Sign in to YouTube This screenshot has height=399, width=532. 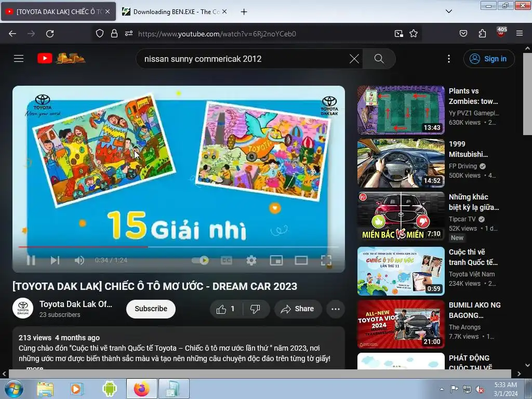(489, 59)
